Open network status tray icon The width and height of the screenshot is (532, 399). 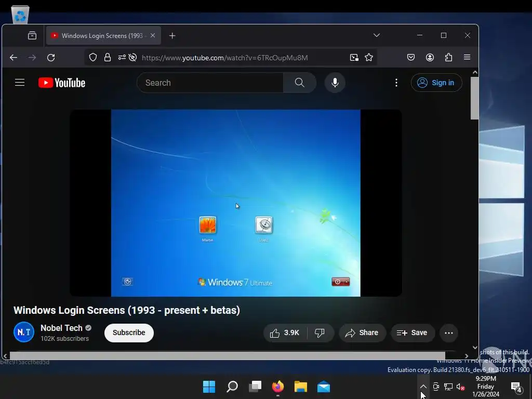(x=448, y=387)
